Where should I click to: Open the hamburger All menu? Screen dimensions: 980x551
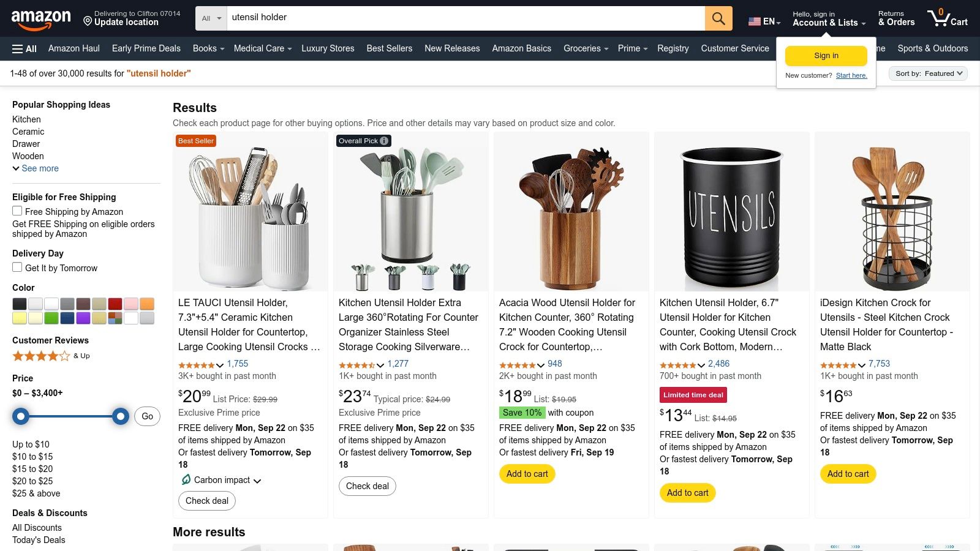[x=23, y=48]
